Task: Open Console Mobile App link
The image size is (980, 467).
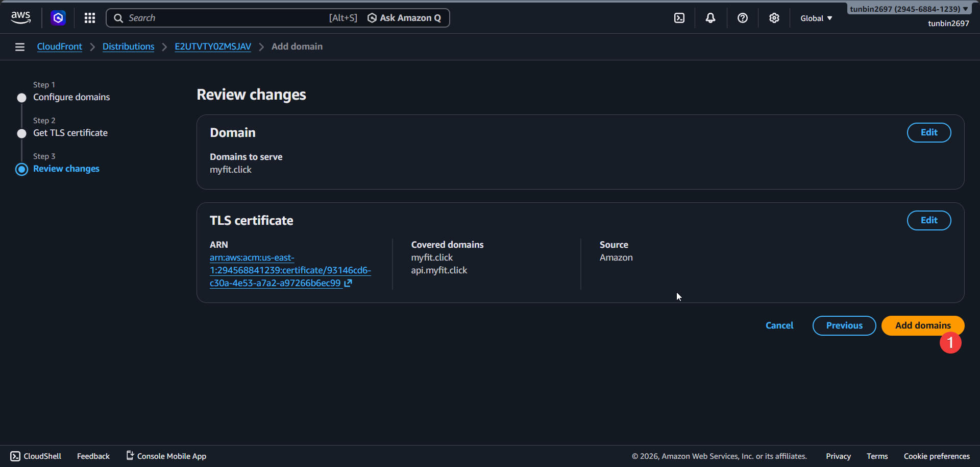Action: (x=171, y=456)
